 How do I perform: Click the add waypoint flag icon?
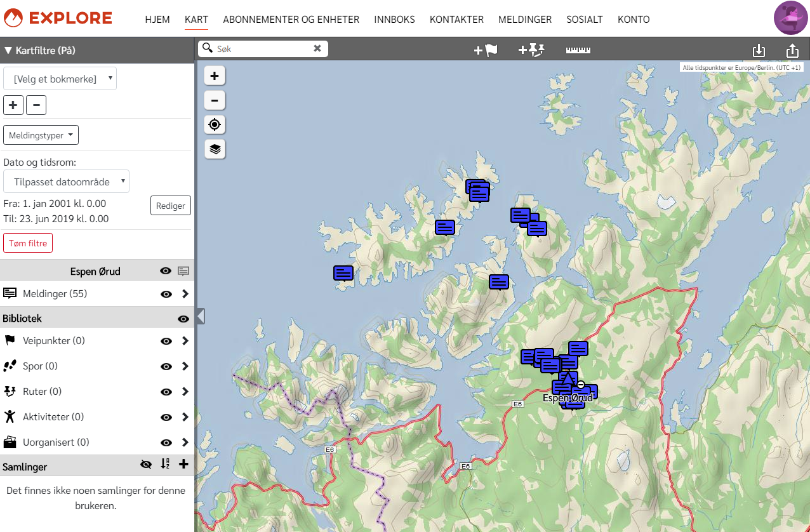coord(486,50)
